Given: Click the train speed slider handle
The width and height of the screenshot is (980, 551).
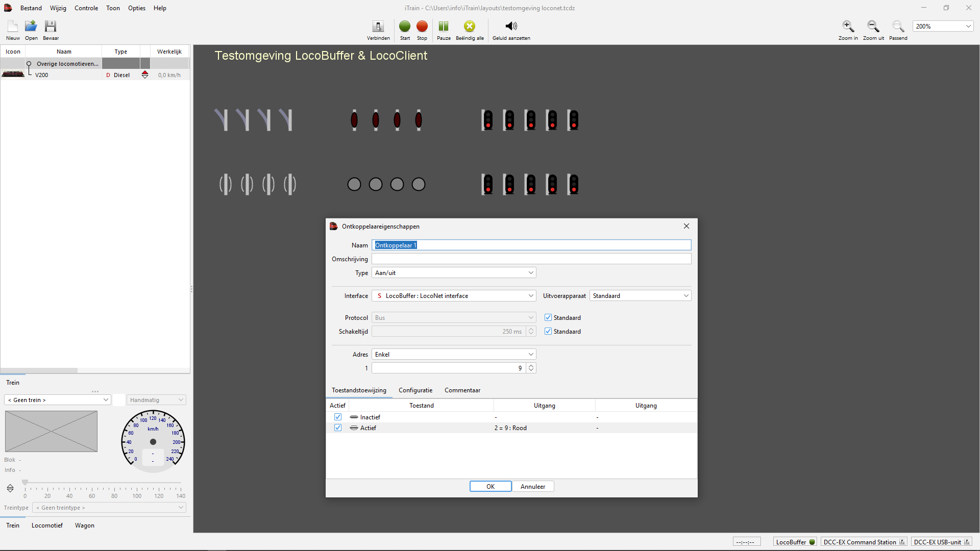Looking at the screenshot, I should [25, 483].
